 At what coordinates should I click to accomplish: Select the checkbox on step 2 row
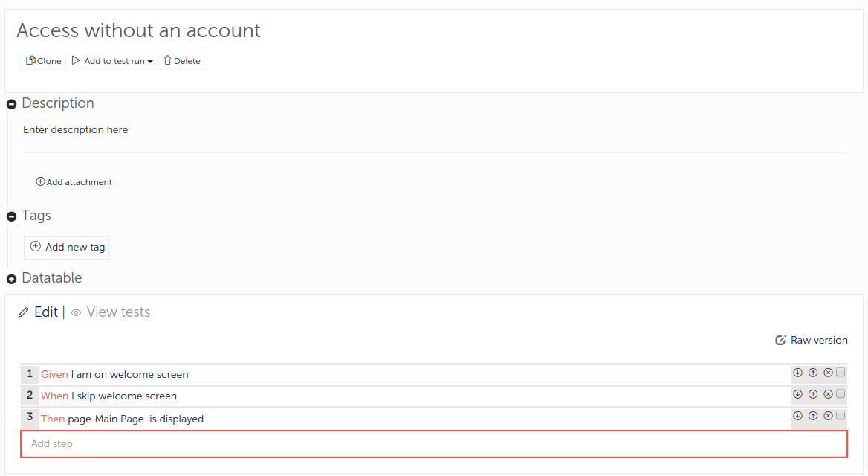pos(841,394)
